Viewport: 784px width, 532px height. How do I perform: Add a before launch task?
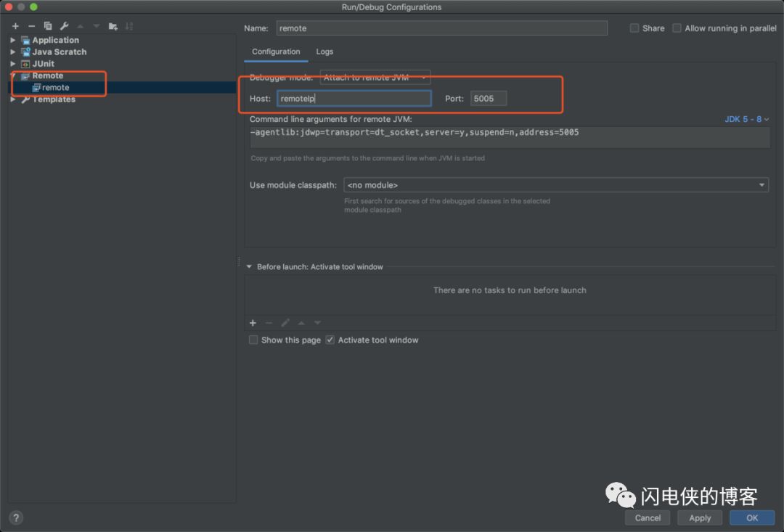[253, 323]
